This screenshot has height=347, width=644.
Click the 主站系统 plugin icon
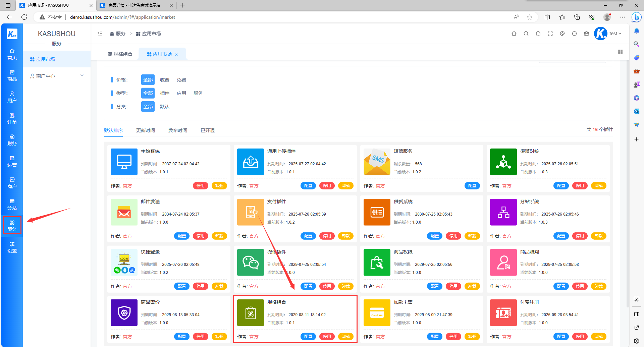124,162
